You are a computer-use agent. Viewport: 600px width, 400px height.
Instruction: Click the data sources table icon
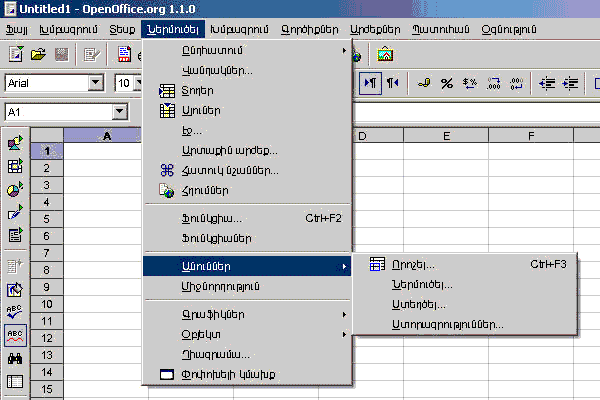[x=15, y=381]
